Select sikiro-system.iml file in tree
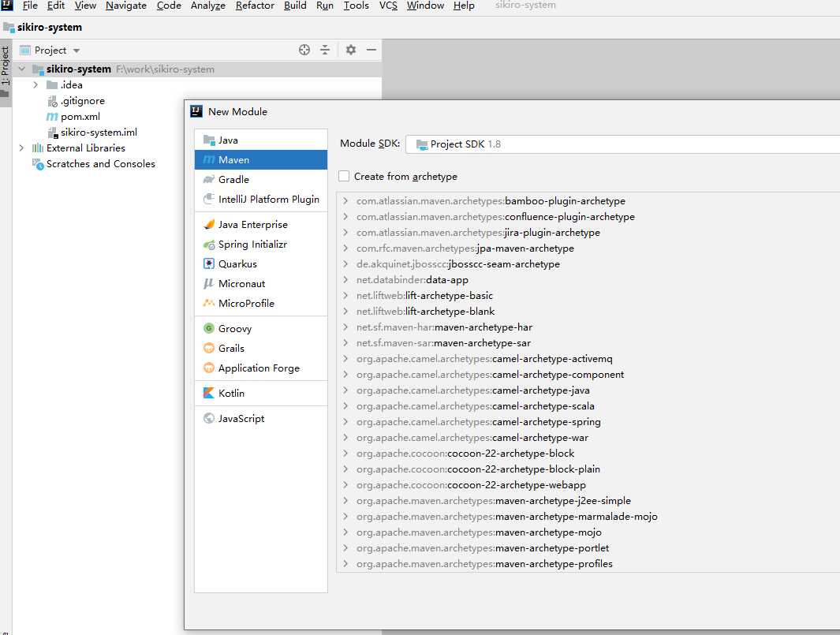This screenshot has height=635, width=840. pos(99,133)
